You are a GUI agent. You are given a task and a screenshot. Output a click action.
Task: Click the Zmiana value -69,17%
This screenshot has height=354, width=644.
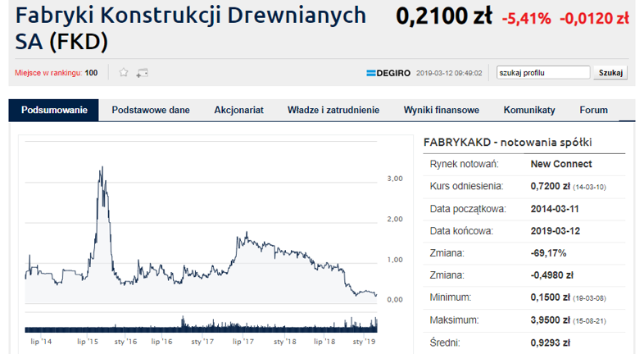(x=548, y=253)
